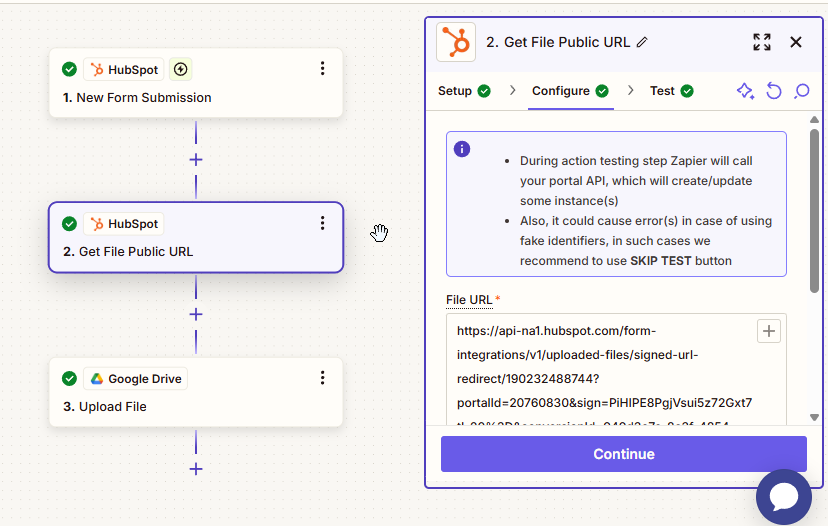Open the comment bubble icon in the panel toolbar
828x526 pixels.
802,91
